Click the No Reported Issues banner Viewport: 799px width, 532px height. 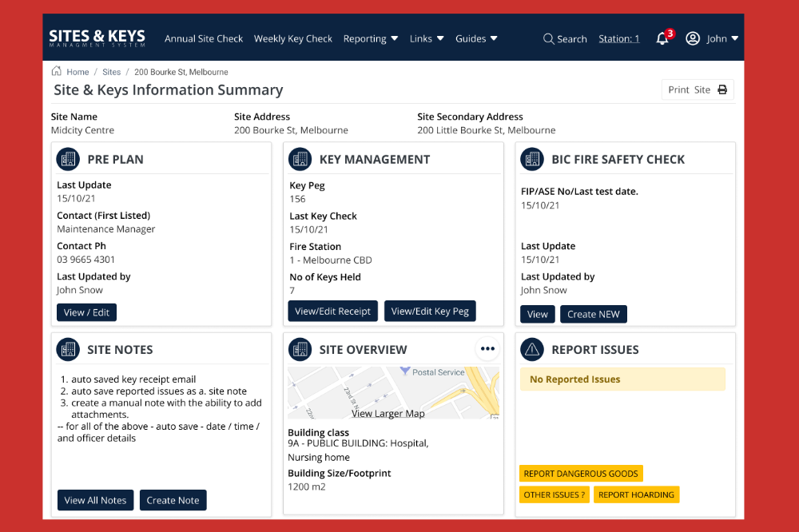(x=622, y=379)
